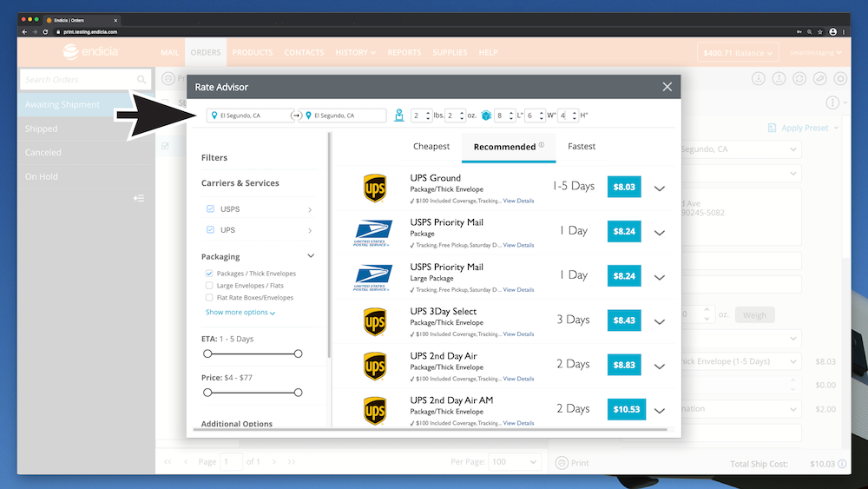Collapse the left sidebar panel icon
Screen dimensions: 868x489
[x=138, y=198]
